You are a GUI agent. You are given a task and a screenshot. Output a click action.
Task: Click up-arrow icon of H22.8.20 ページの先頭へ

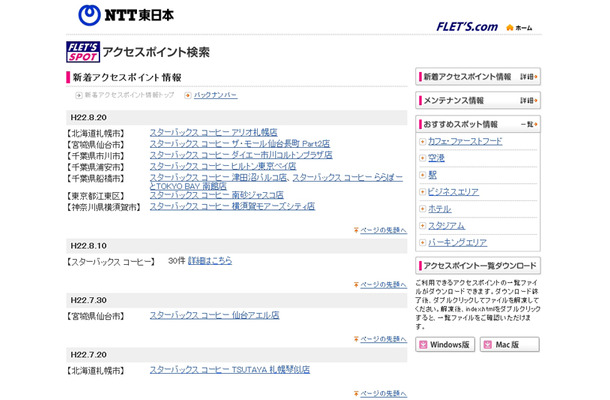click(356, 230)
